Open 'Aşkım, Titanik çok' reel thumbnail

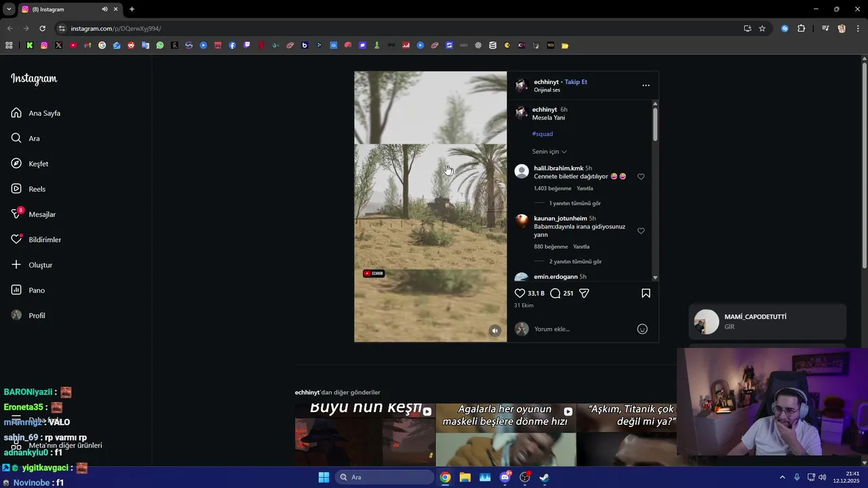click(627, 434)
